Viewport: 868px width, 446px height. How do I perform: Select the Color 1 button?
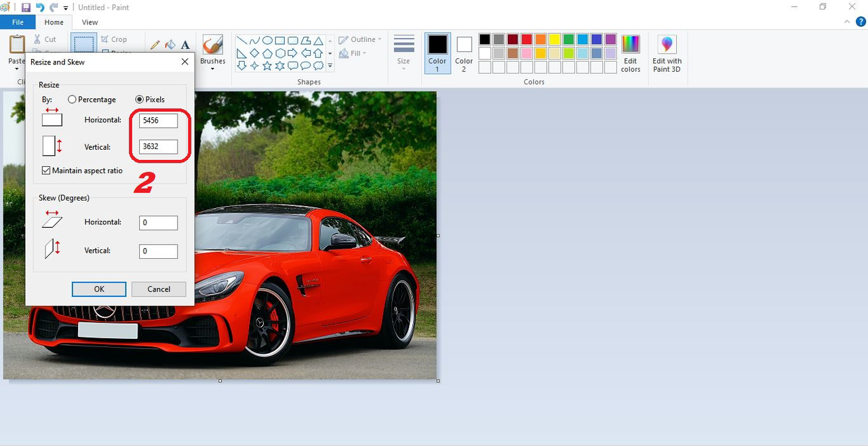point(437,53)
